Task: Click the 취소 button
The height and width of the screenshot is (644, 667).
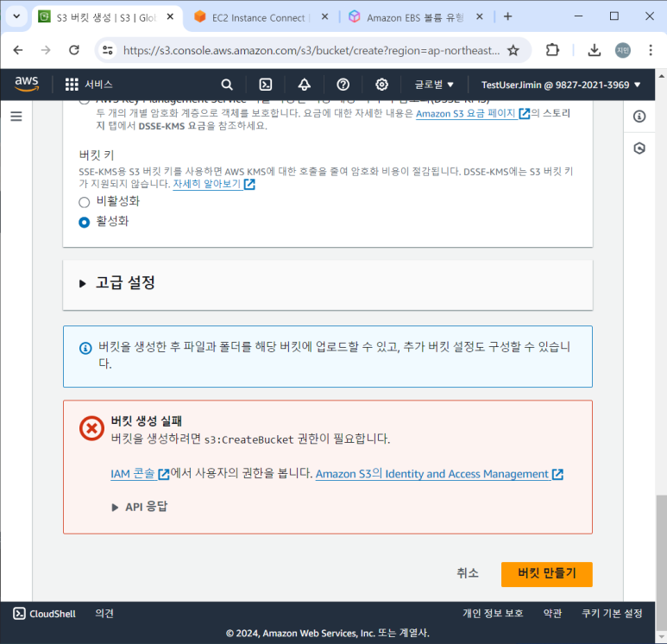Action: coord(468,573)
